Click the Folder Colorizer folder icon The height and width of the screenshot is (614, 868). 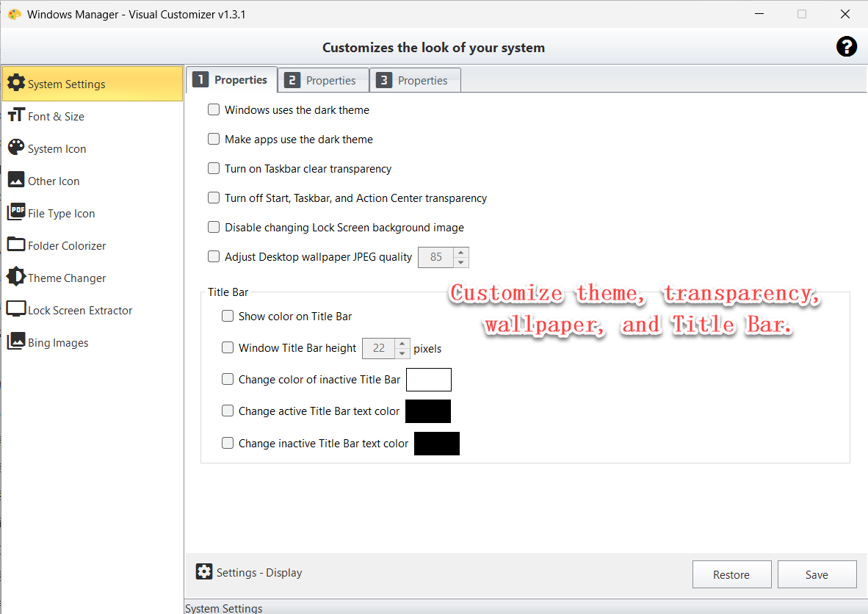pos(16,244)
